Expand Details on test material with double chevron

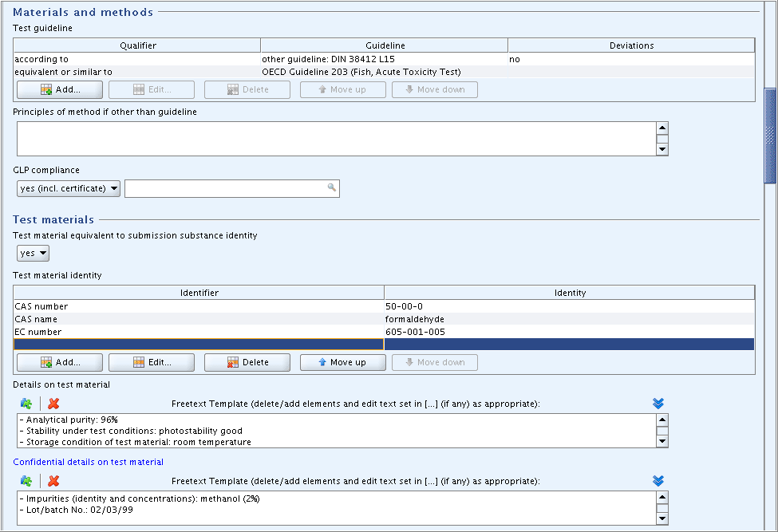(658, 404)
